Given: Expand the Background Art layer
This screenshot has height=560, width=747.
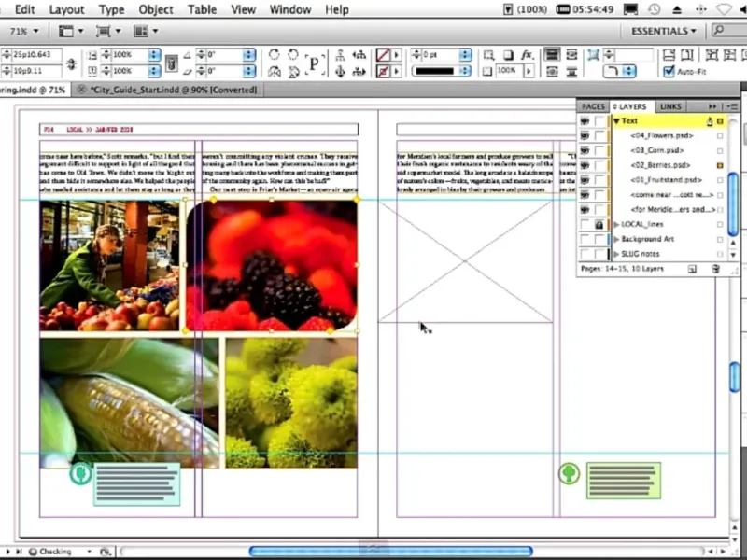Looking at the screenshot, I should pyautogui.click(x=616, y=239).
